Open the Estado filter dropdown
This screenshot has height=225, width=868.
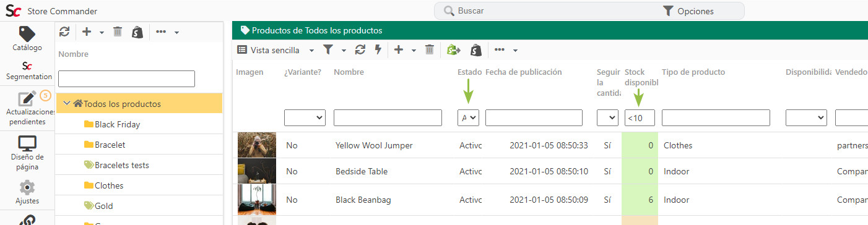coord(469,117)
